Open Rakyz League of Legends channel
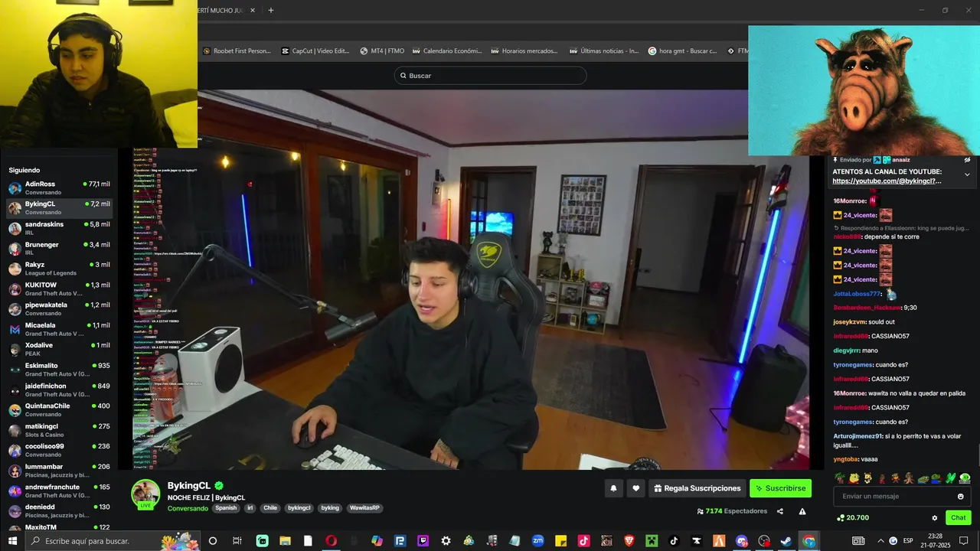Image resolution: width=980 pixels, height=551 pixels. [x=60, y=269]
